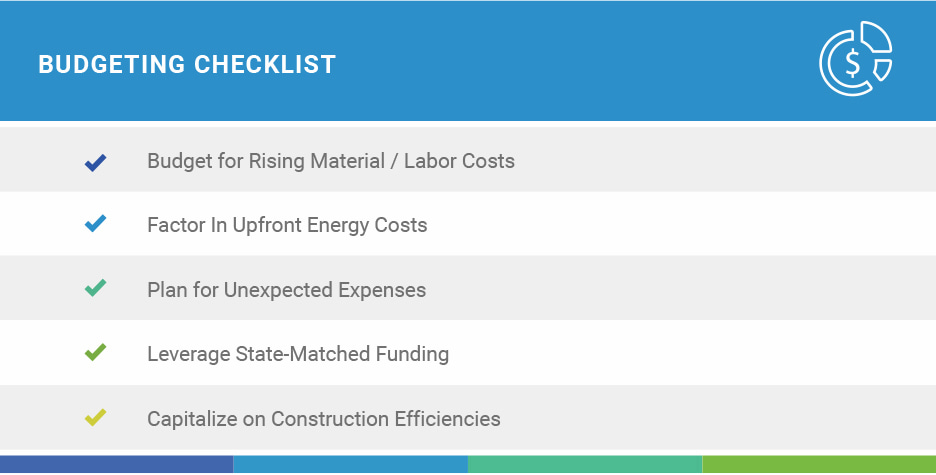This screenshot has height=475, width=936.
Task: Click the dark blue segment of bottom color bar
Action: tap(116, 464)
